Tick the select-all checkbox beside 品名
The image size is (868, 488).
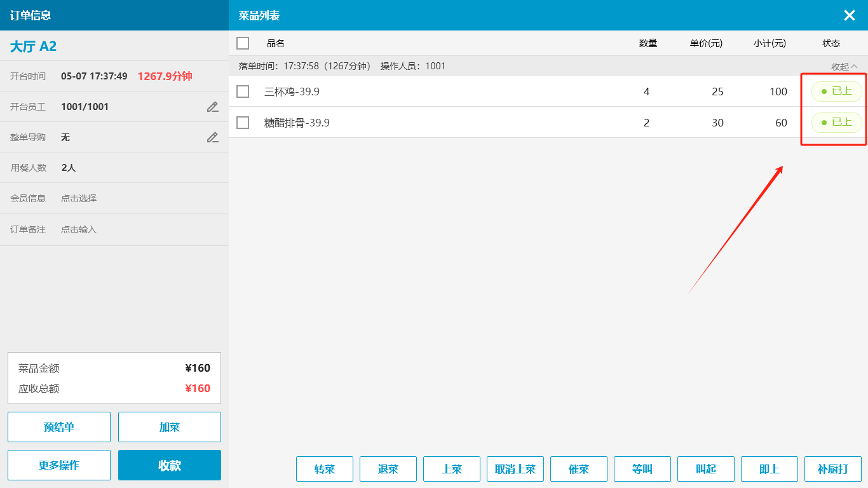coord(243,43)
